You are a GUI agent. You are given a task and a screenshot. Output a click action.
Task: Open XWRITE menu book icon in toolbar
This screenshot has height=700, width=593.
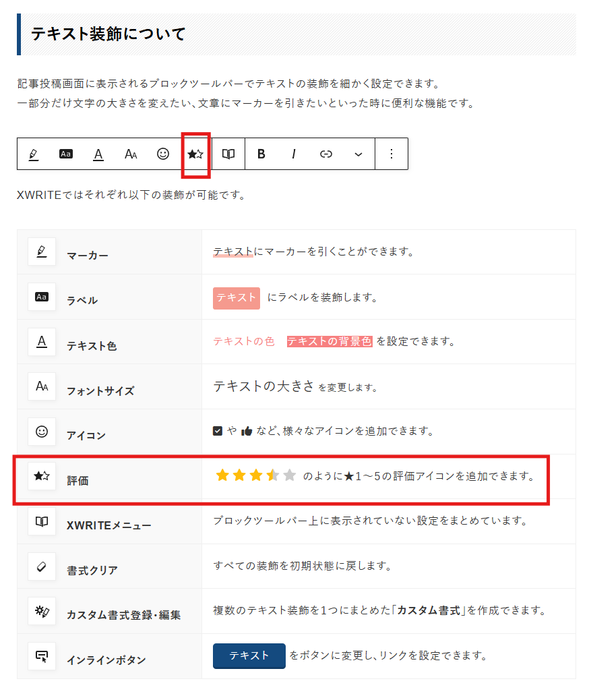coord(228,154)
